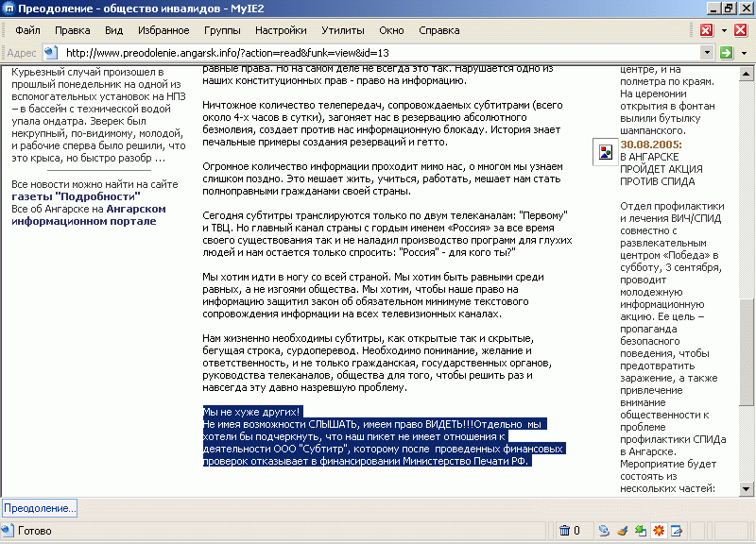Viewport: 756px width, 544px height.
Task: Open the Правка menu
Action: tap(73, 30)
